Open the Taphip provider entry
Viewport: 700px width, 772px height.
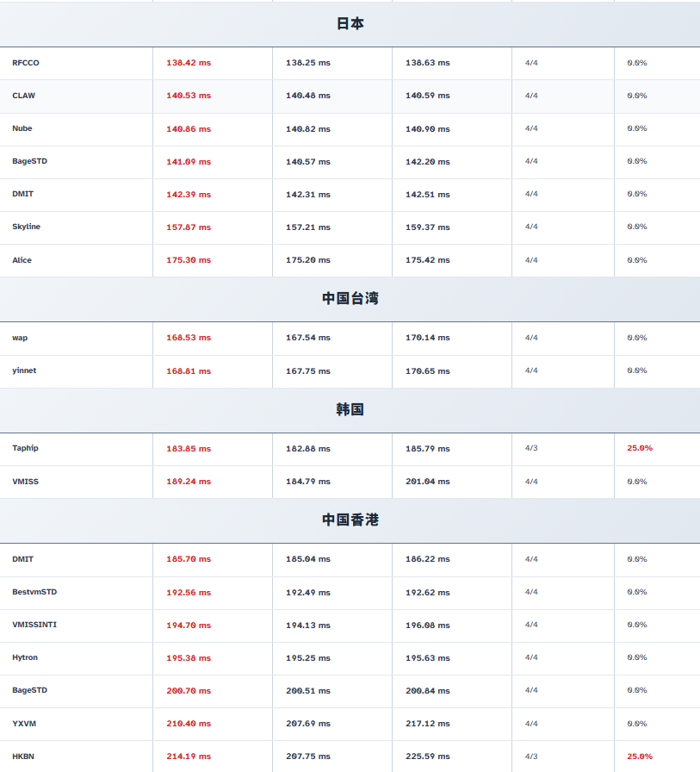pos(25,448)
